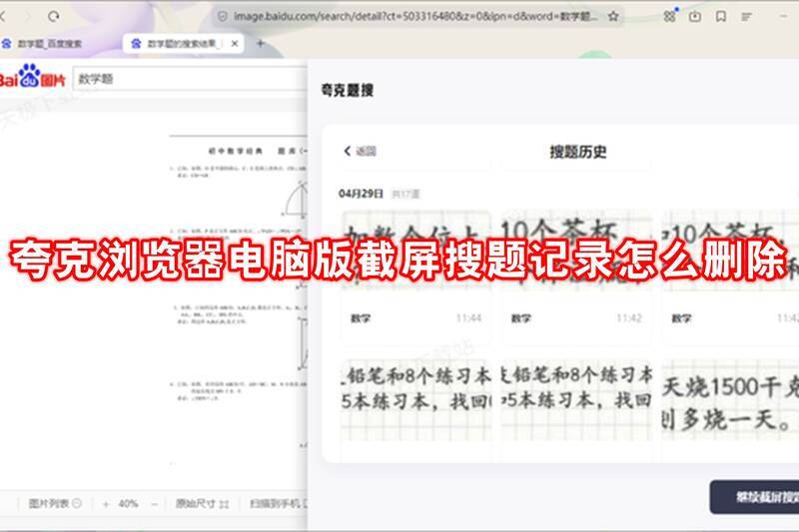Zoom in with the plus button
799x532 pixels.
[x=106, y=504]
